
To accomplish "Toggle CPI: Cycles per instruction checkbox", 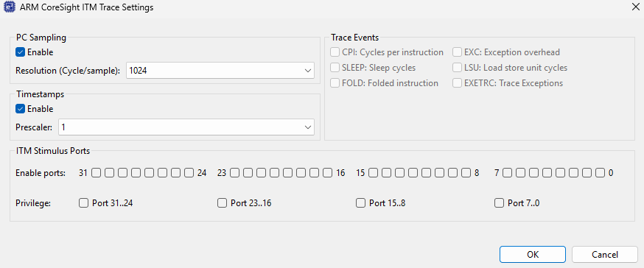I will point(335,52).
